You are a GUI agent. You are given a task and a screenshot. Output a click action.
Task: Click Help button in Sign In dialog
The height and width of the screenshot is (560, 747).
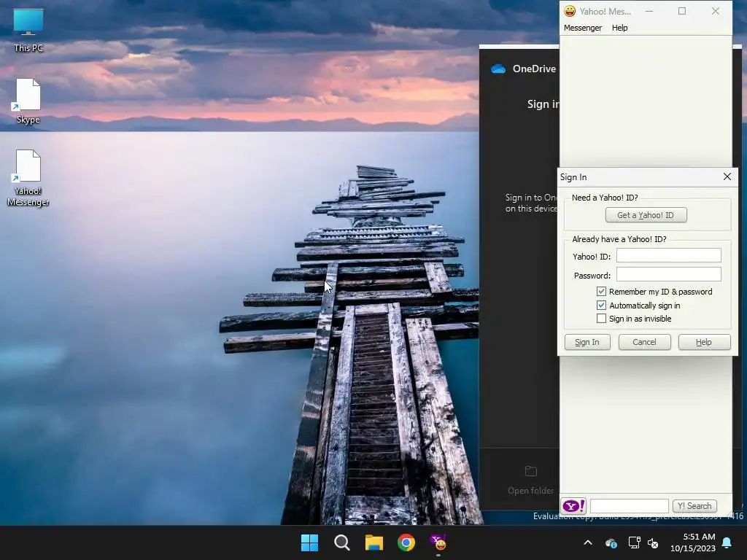(704, 342)
